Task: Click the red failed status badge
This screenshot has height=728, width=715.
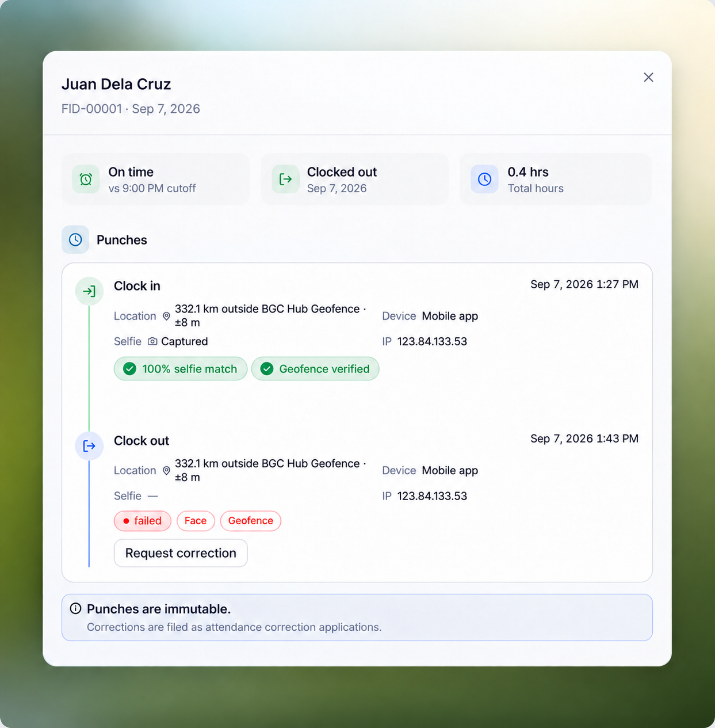Action: click(142, 521)
